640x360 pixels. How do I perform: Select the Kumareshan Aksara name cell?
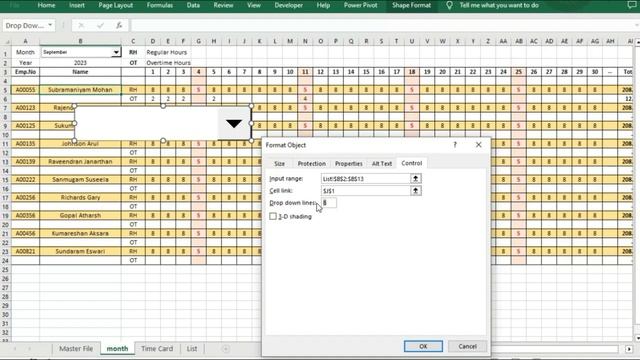[80, 233]
